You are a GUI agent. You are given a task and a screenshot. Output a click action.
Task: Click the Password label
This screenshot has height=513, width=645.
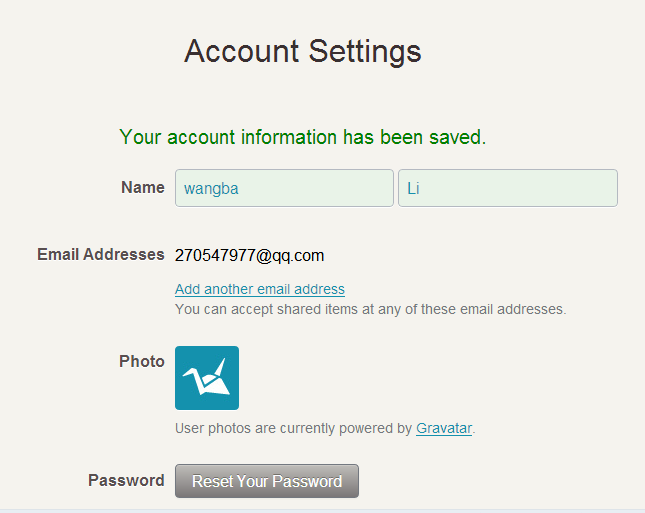coord(126,480)
